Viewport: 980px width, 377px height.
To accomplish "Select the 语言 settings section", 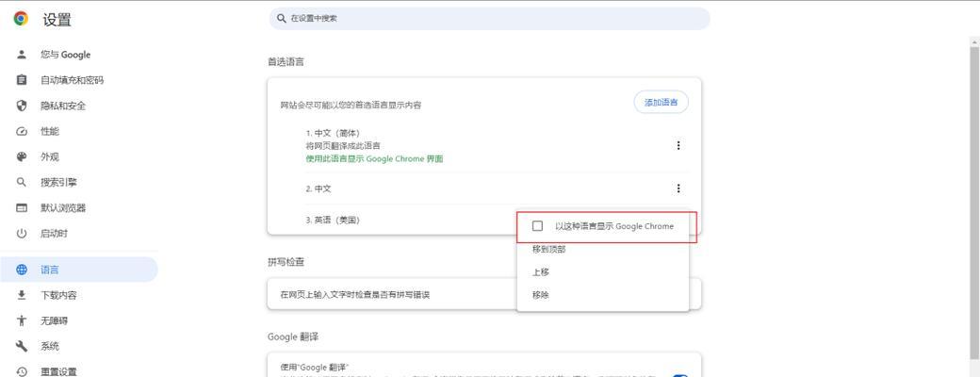I will (79, 270).
